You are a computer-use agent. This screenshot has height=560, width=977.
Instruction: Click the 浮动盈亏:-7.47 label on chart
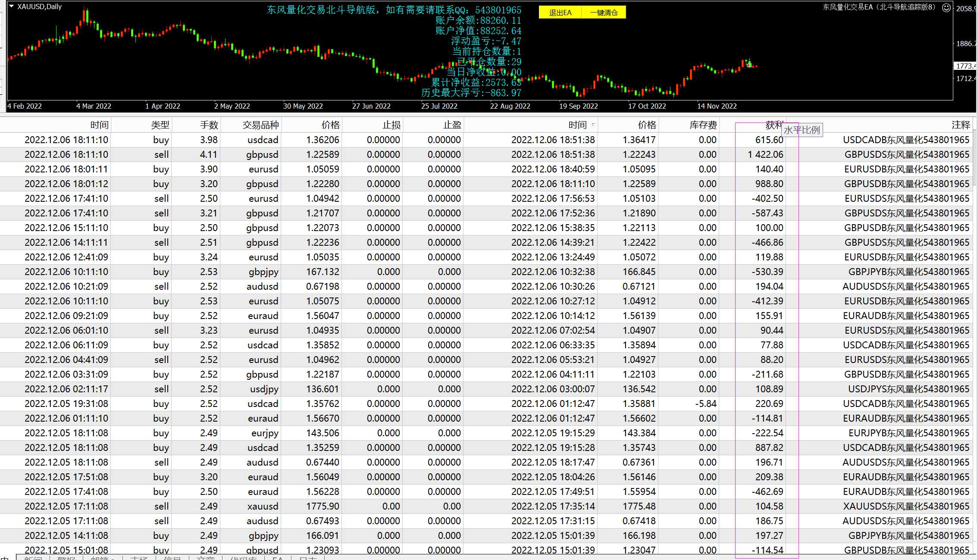[486, 41]
